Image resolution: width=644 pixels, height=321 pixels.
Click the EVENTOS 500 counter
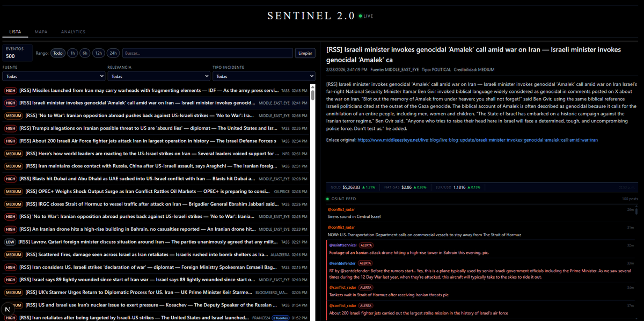pyautogui.click(x=17, y=53)
